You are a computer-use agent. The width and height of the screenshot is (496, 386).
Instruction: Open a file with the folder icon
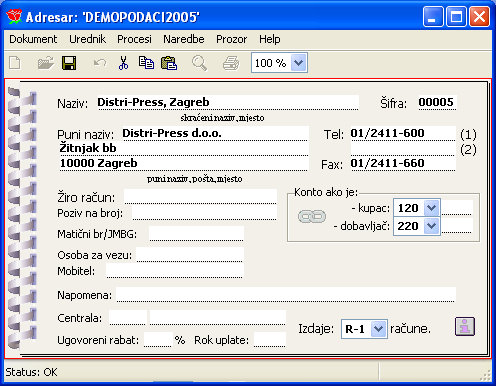[46, 63]
